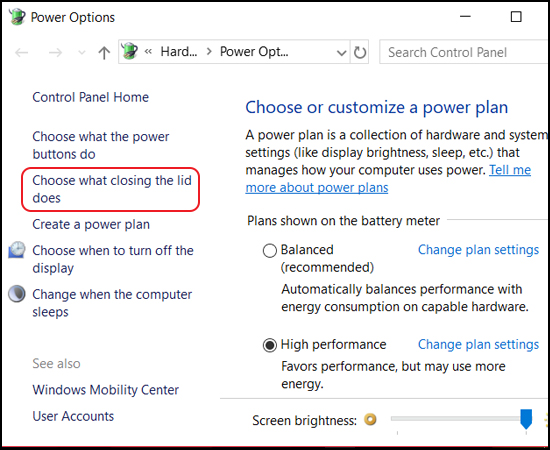Open the recent locations dropdown arrow
Screen dimensions: 550x450
(81, 53)
